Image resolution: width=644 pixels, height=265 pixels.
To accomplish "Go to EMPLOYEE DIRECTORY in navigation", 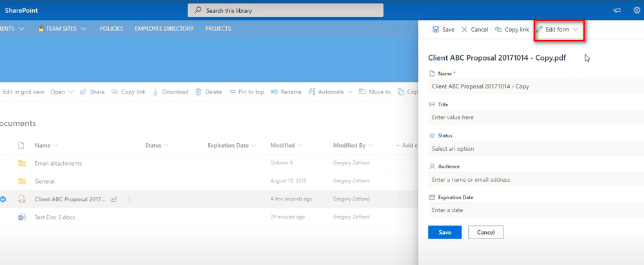I will coord(164,29).
